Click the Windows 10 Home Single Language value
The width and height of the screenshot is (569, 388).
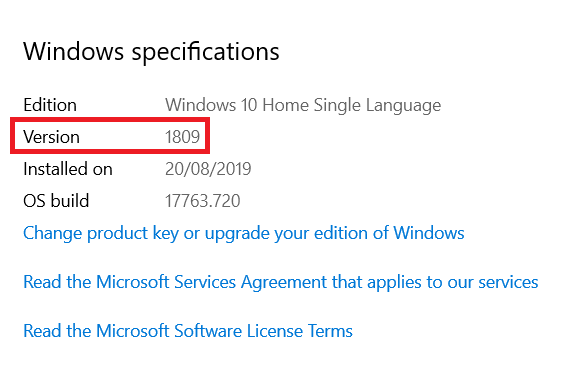click(x=303, y=106)
